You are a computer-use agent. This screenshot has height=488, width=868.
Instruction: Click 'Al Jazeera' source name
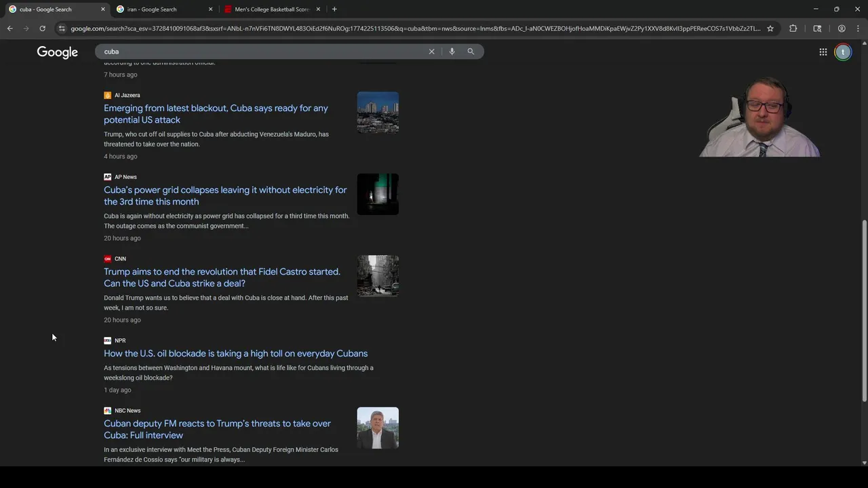point(127,96)
